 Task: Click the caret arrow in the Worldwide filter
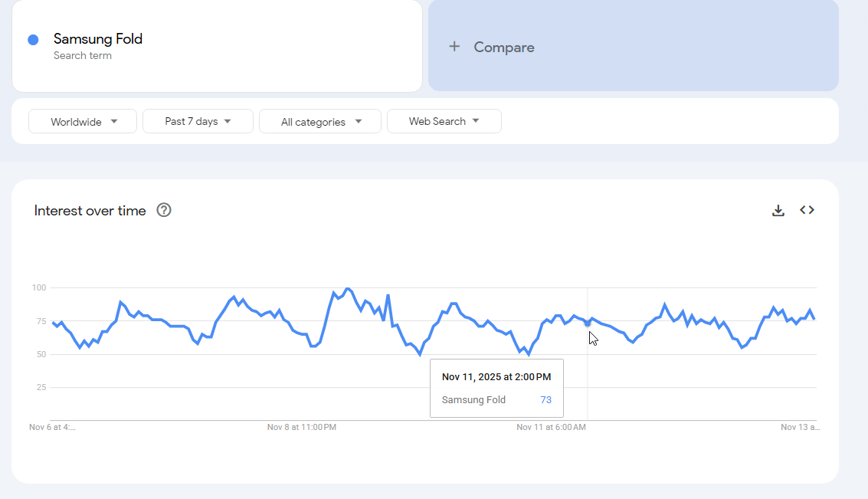point(114,121)
